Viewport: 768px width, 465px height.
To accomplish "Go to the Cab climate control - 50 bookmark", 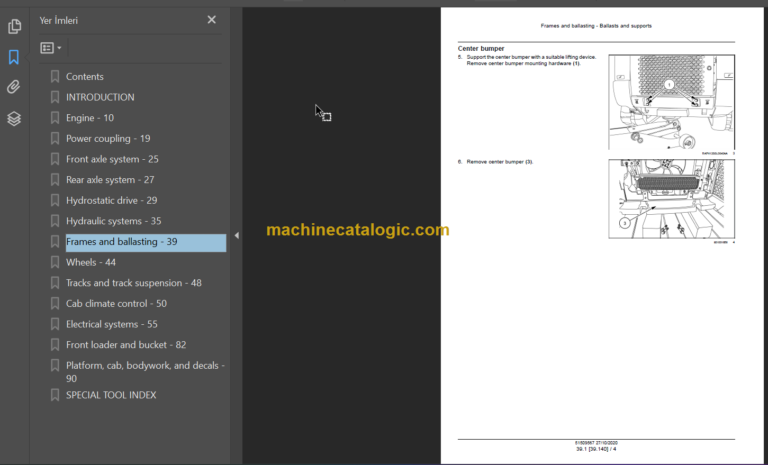I will tap(116, 303).
